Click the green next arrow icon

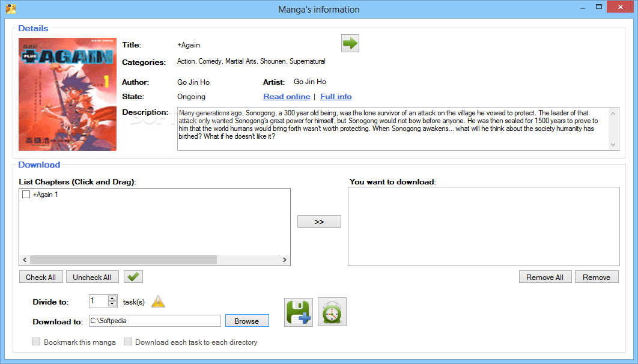pos(350,43)
